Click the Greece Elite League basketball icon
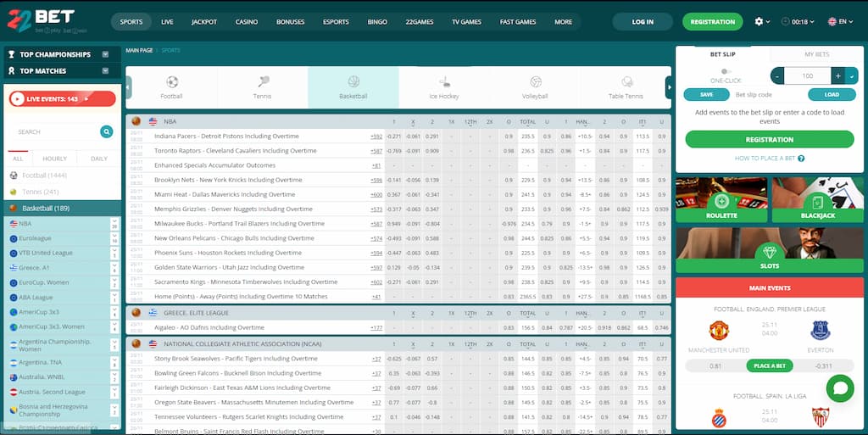Viewport: 868px width, 435px height. click(x=136, y=313)
